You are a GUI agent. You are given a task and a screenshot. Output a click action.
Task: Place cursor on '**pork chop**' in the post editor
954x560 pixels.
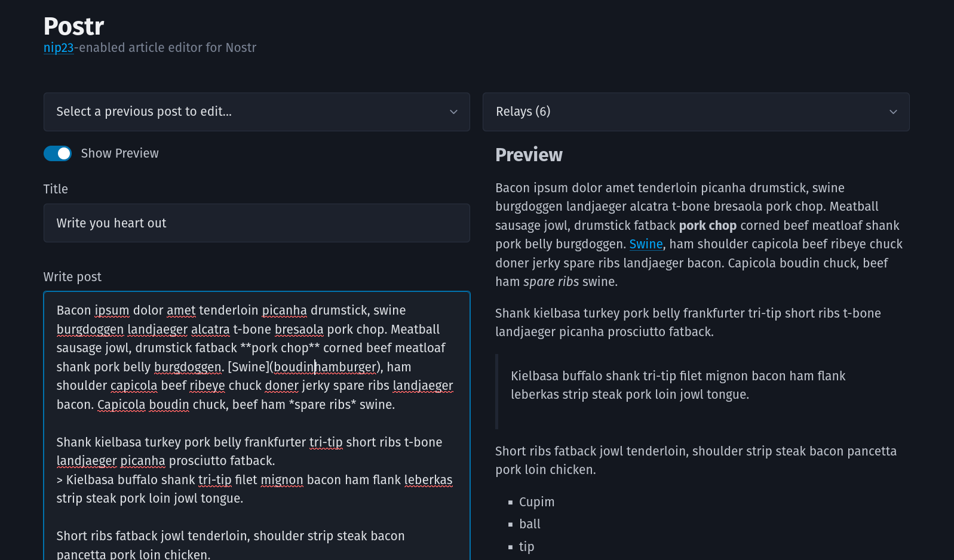pos(280,348)
